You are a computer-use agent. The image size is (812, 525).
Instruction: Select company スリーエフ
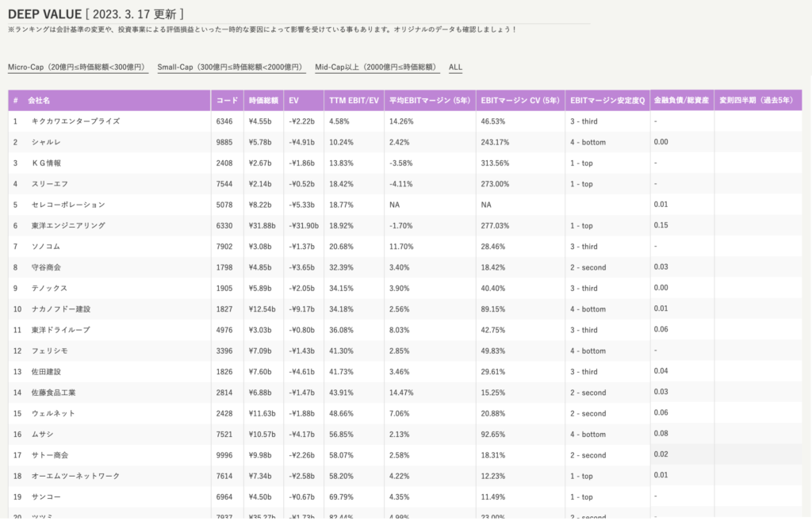pos(50,184)
